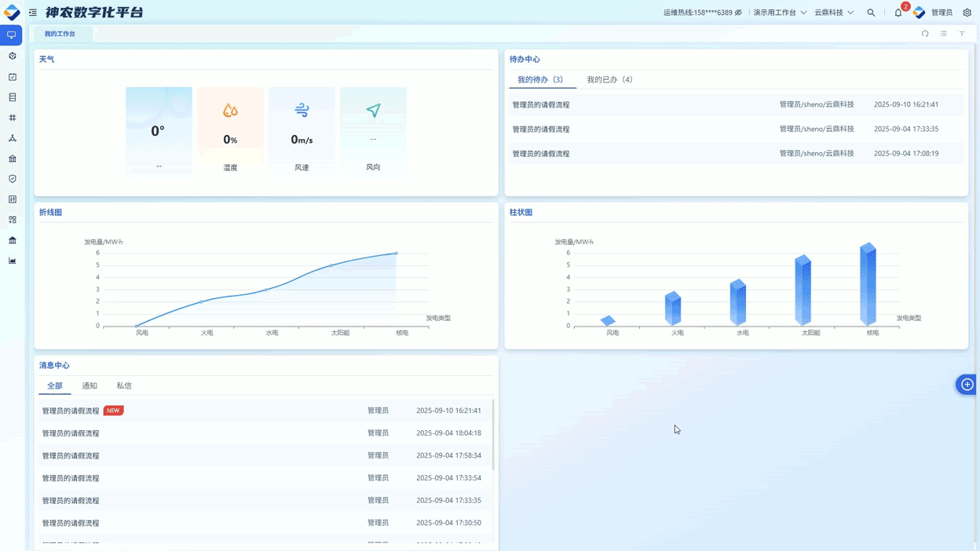This screenshot has height=551, width=980.
Task: Open the shield icon sidebar item
Action: (x=13, y=179)
